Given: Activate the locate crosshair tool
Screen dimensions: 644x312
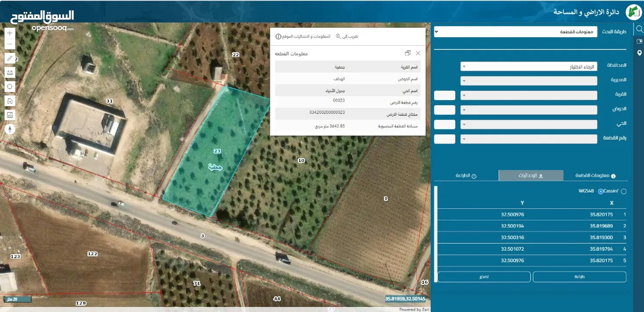Looking at the screenshot, I should pyautogui.click(x=10, y=87).
